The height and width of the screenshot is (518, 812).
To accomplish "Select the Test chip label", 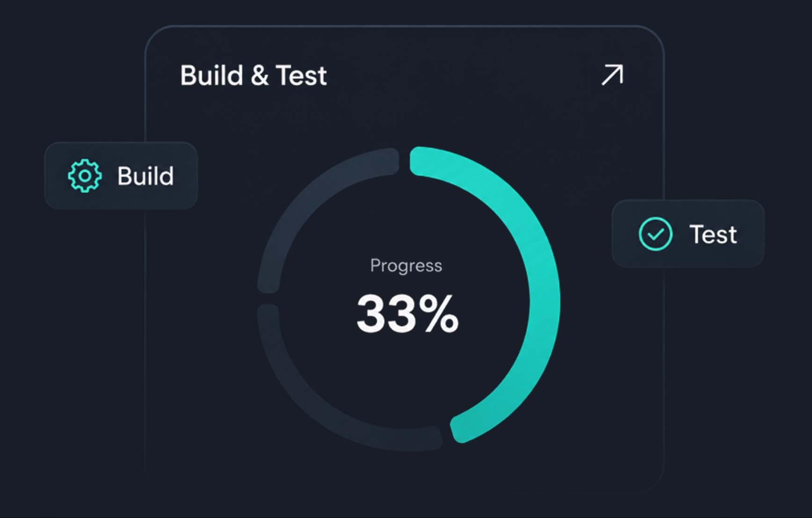I will pyautogui.click(x=713, y=234).
